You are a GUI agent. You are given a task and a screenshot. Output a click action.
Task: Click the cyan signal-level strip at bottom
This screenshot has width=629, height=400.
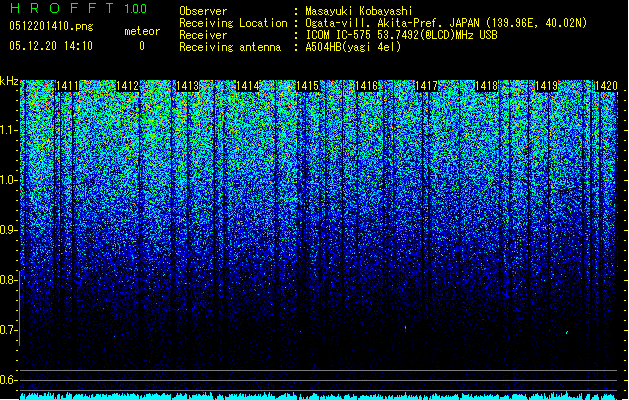click(x=319, y=396)
